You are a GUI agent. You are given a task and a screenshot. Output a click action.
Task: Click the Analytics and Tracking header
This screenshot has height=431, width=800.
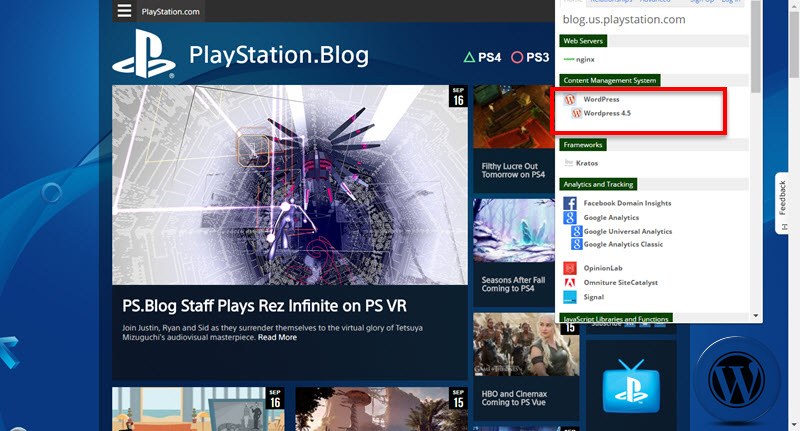[x=598, y=184]
